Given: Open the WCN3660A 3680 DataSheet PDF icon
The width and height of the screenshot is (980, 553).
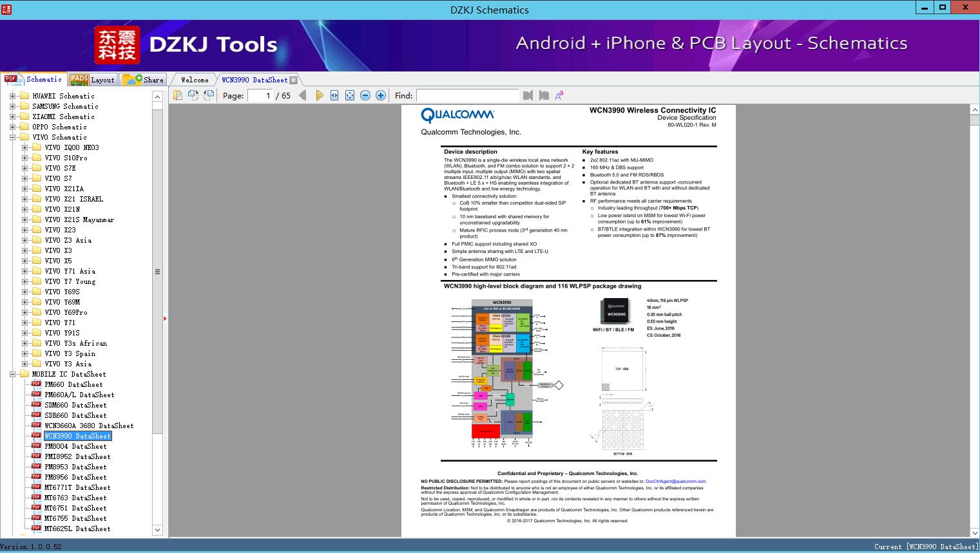Looking at the screenshot, I should [36, 426].
